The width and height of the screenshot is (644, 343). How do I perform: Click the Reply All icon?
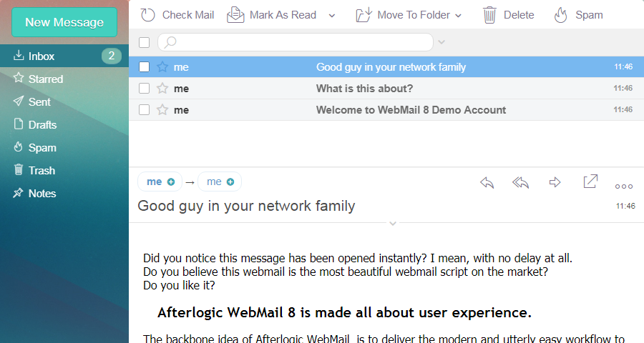click(521, 182)
